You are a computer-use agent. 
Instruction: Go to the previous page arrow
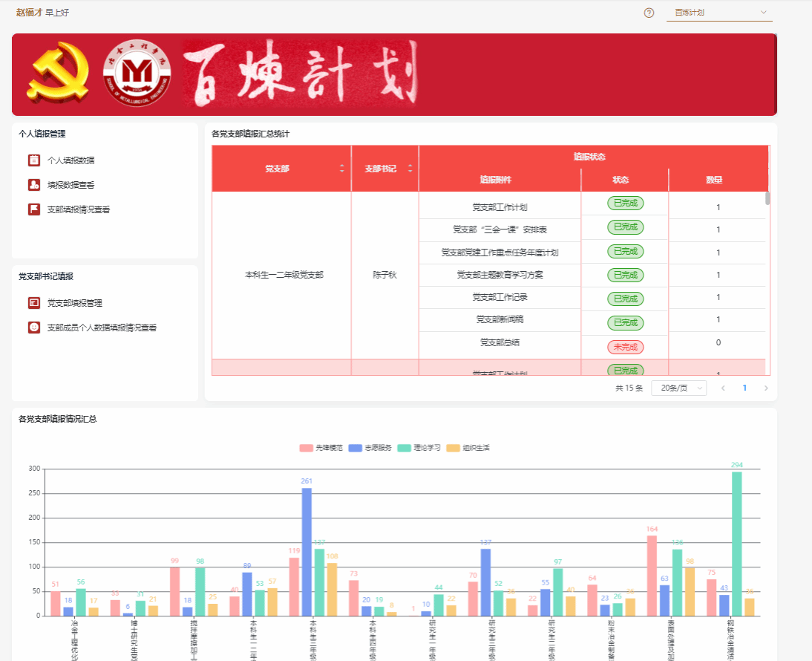pos(723,388)
